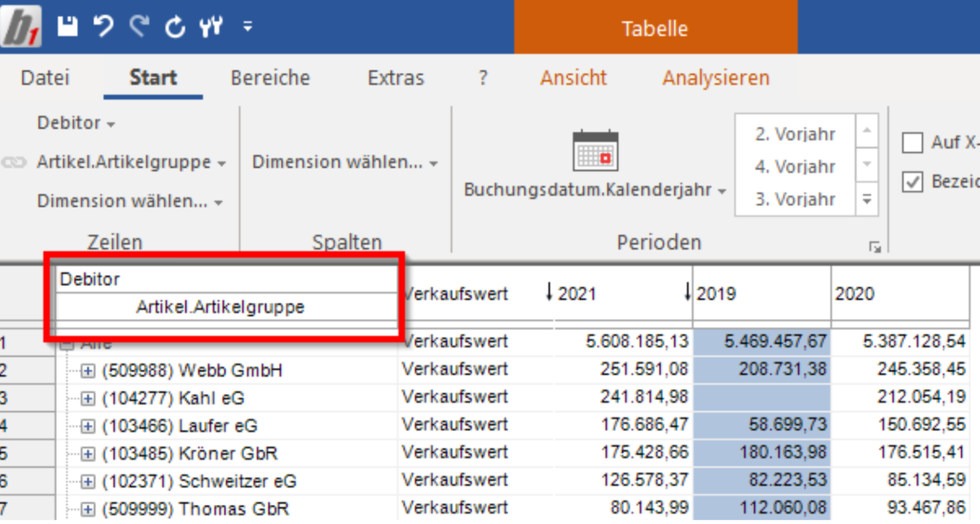Open the tools and settings icon
This screenshot has height=524, width=980.
pos(211,27)
